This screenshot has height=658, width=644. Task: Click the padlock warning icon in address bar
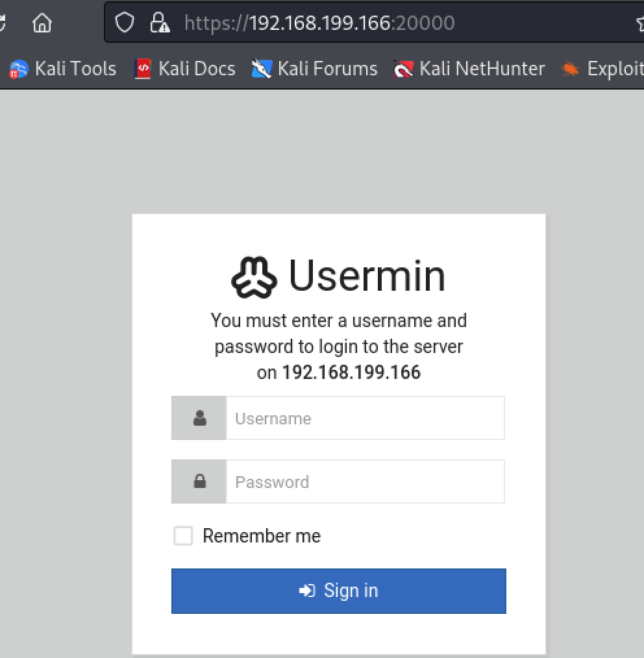(x=159, y=23)
